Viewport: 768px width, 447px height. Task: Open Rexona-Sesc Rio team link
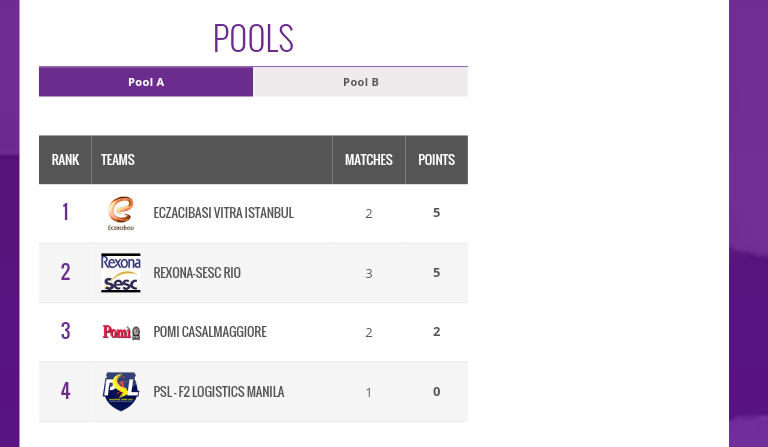click(197, 273)
